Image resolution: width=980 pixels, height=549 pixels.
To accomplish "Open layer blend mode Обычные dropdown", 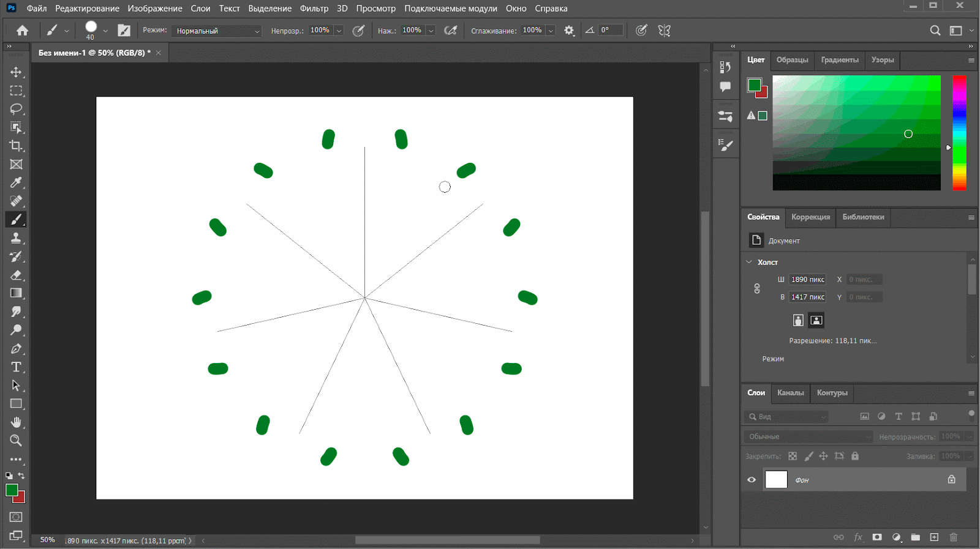I will point(809,436).
